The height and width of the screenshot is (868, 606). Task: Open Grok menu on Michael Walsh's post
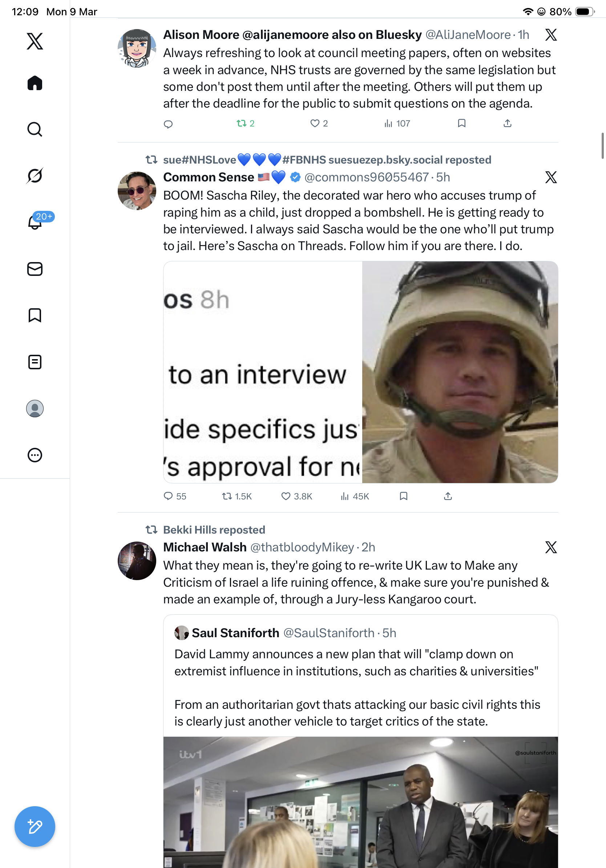point(551,547)
